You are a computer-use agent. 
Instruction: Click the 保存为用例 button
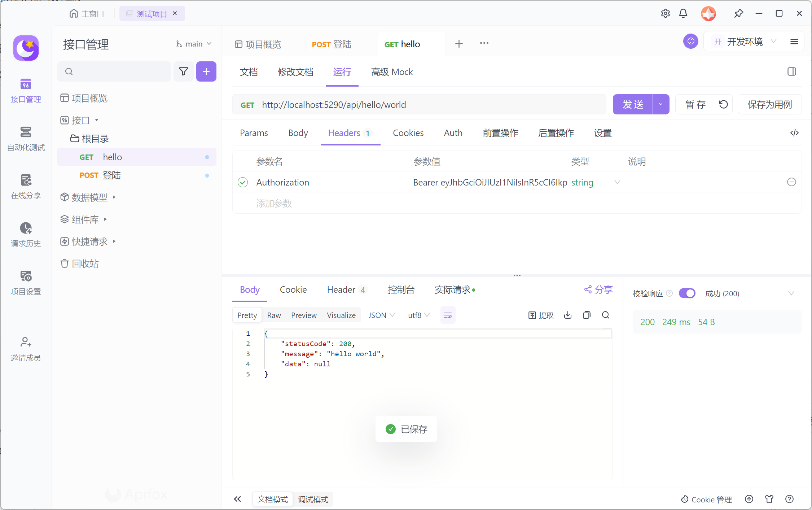pyautogui.click(x=769, y=104)
